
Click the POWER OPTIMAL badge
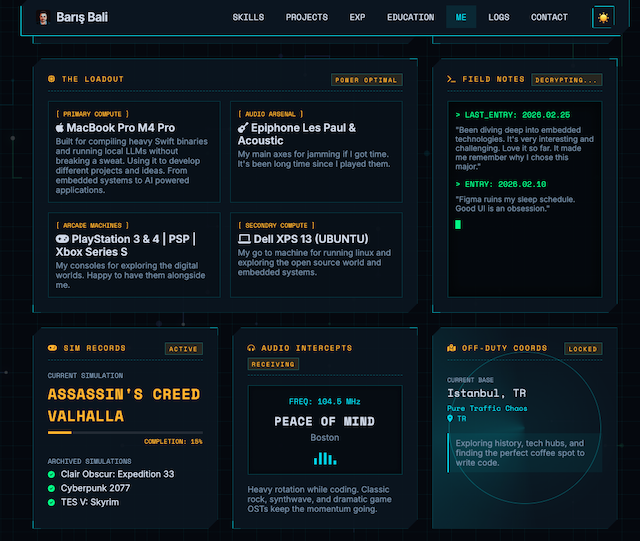pyautogui.click(x=366, y=80)
